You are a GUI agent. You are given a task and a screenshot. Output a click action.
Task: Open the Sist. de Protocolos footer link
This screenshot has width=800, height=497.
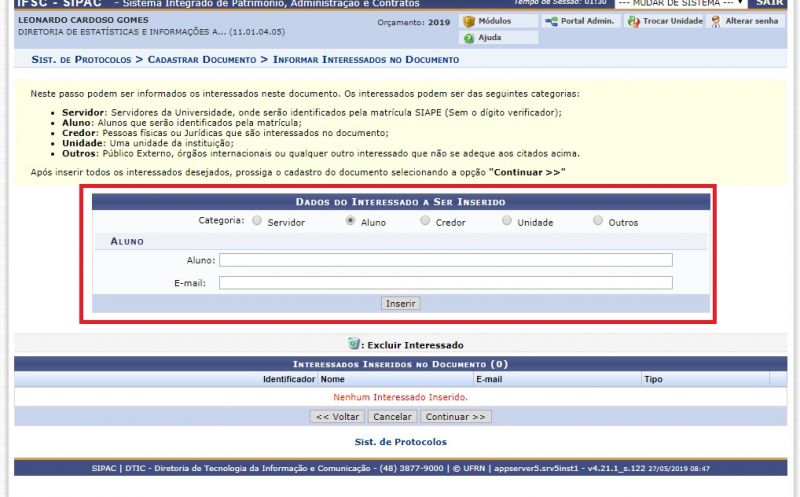pos(400,441)
